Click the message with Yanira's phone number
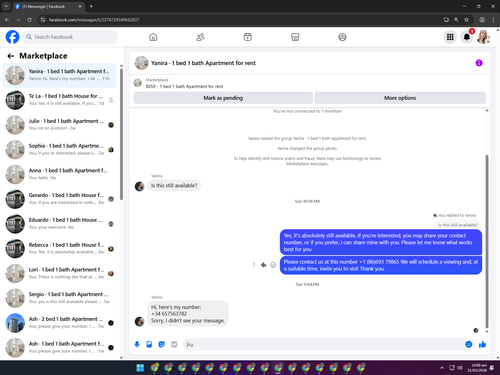Image resolution: width=500 pixels, height=375 pixels. (x=188, y=314)
